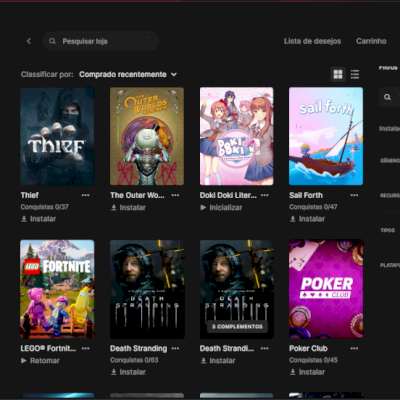Switch to list view
The width and height of the screenshot is (400, 400).
tap(355, 74)
